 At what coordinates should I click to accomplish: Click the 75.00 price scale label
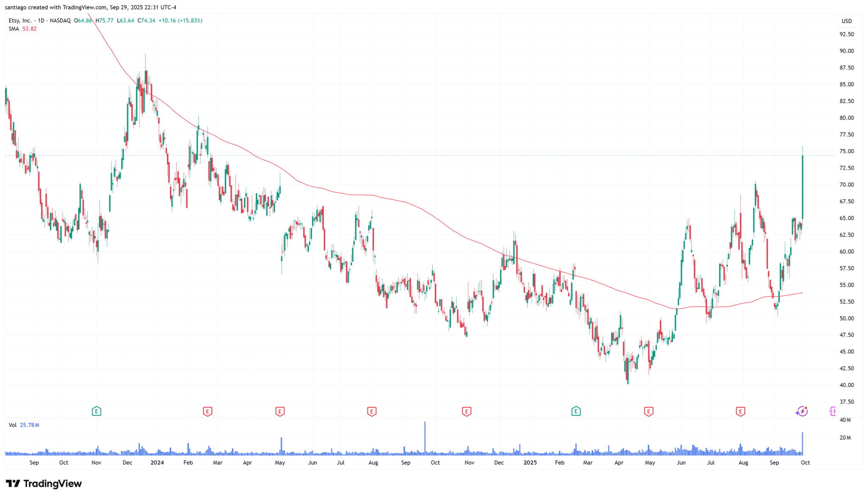(x=847, y=151)
